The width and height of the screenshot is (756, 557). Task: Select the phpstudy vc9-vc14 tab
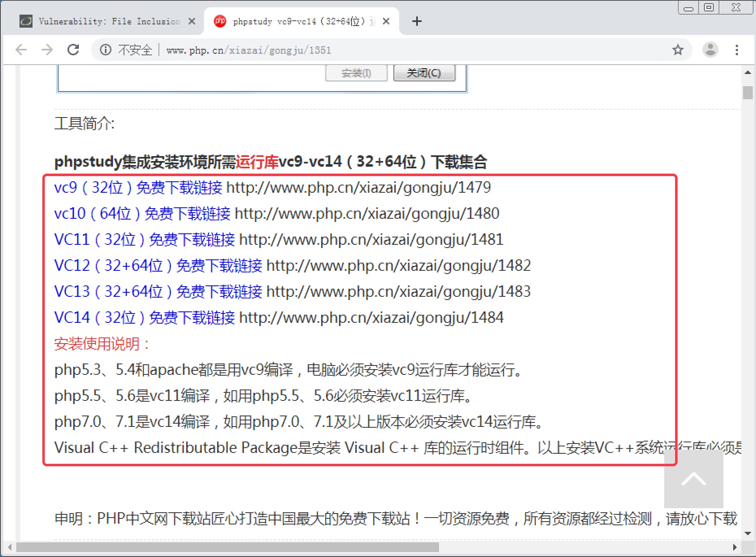click(x=302, y=21)
